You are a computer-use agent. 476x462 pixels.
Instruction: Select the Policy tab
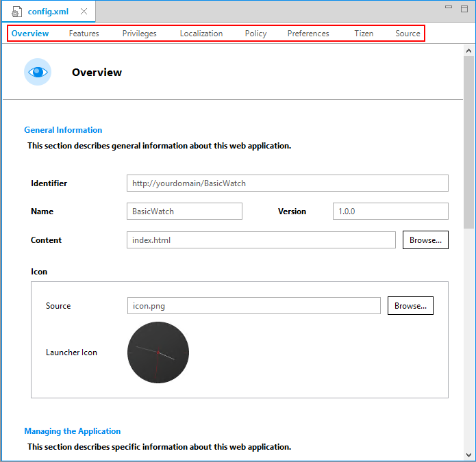click(255, 34)
